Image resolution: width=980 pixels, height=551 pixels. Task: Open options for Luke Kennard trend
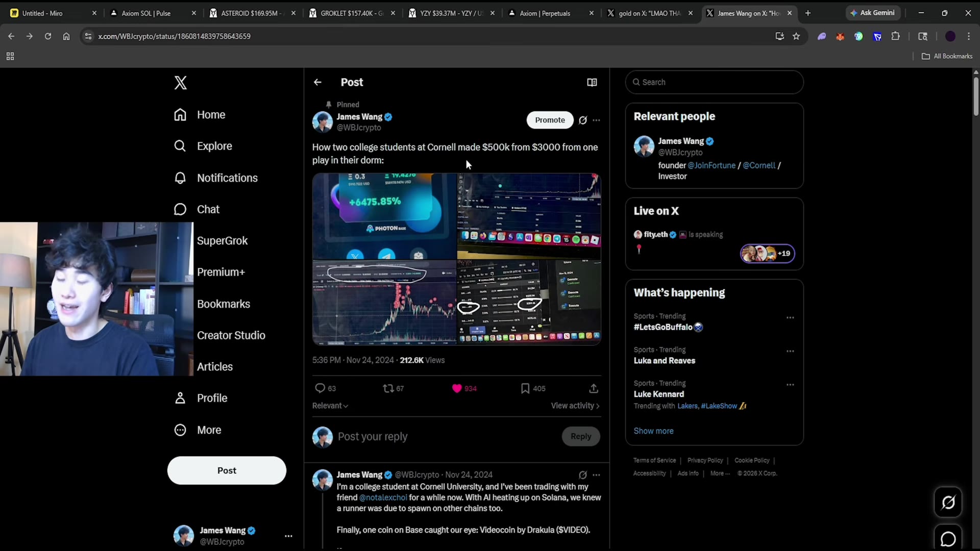point(790,385)
